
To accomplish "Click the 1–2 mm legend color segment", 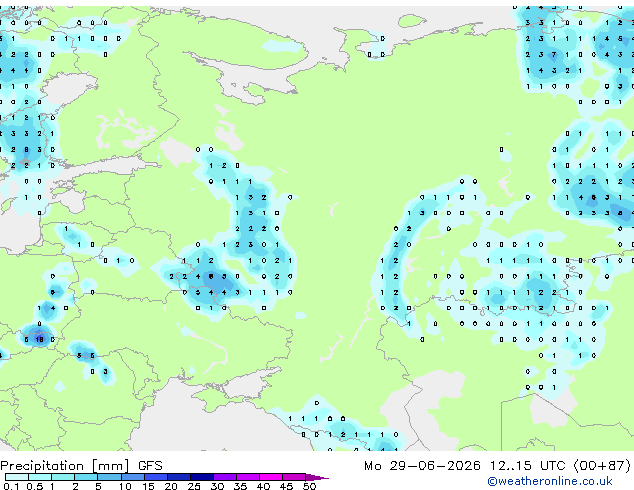I will pyautogui.click(x=63, y=477).
